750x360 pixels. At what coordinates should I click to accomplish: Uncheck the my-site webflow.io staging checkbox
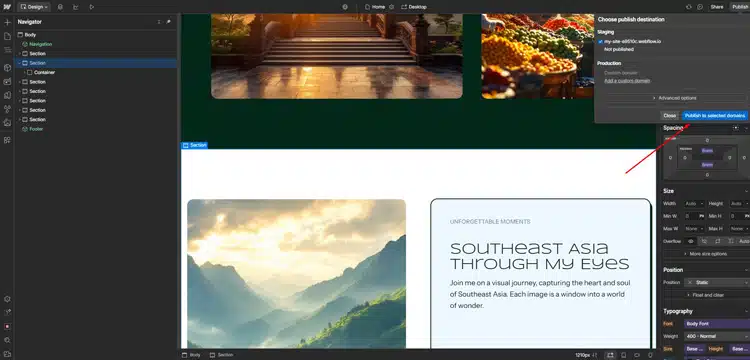tap(600, 42)
